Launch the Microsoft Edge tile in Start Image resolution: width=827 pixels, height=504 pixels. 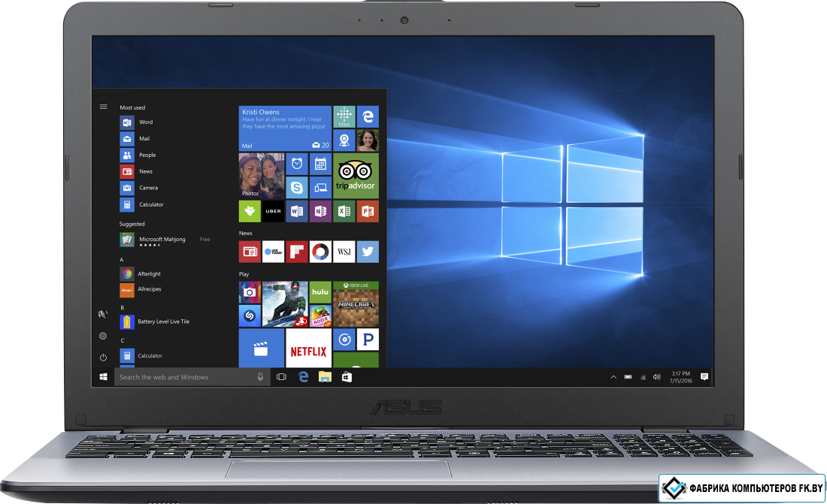(368, 116)
